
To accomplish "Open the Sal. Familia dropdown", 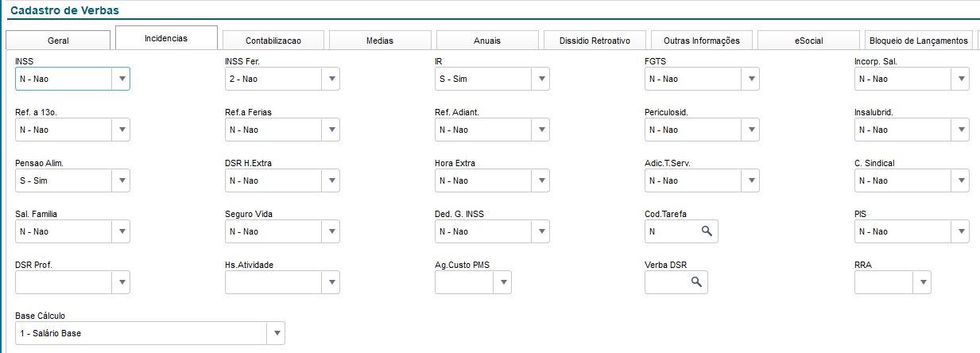I will coord(121,231).
